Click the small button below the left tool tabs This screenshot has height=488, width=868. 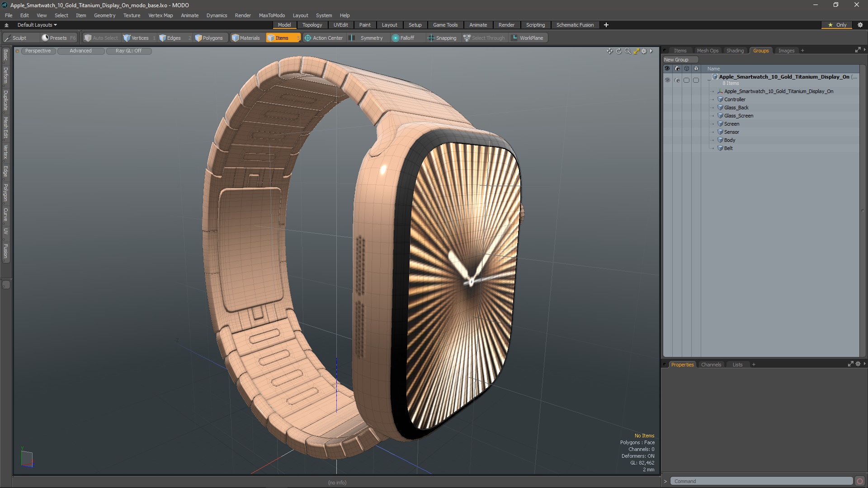[6, 285]
